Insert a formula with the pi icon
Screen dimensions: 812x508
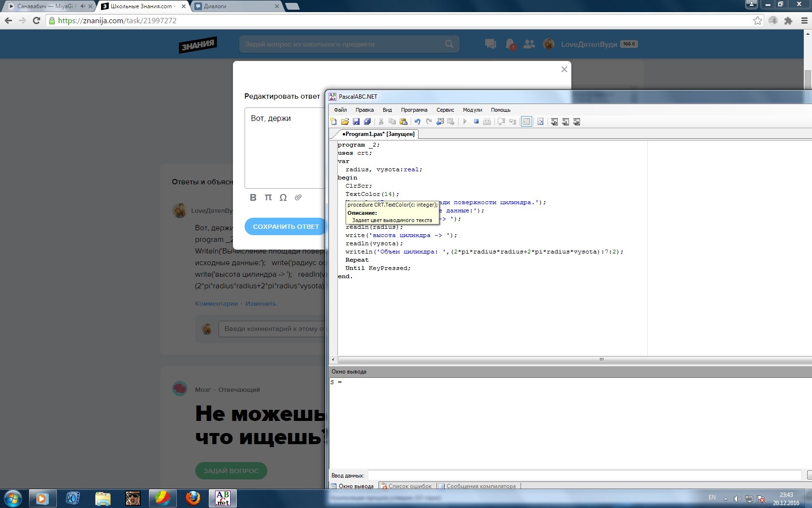click(x=268, y=197)
